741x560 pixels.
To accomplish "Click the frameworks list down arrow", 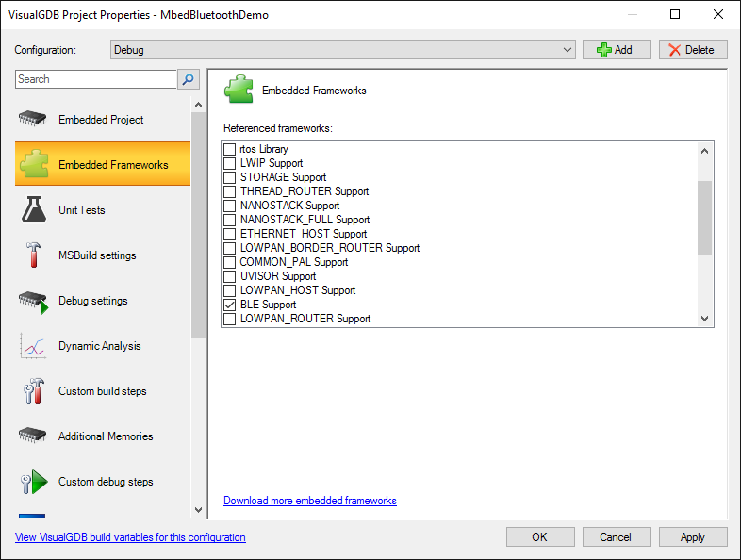I will [704, 319].
